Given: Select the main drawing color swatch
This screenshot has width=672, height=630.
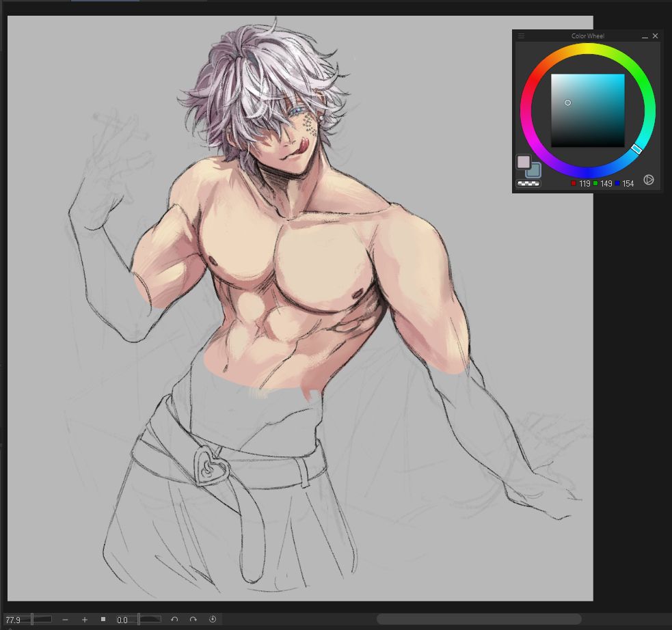Looking at the screenshot, I should [x=523, y=162].
